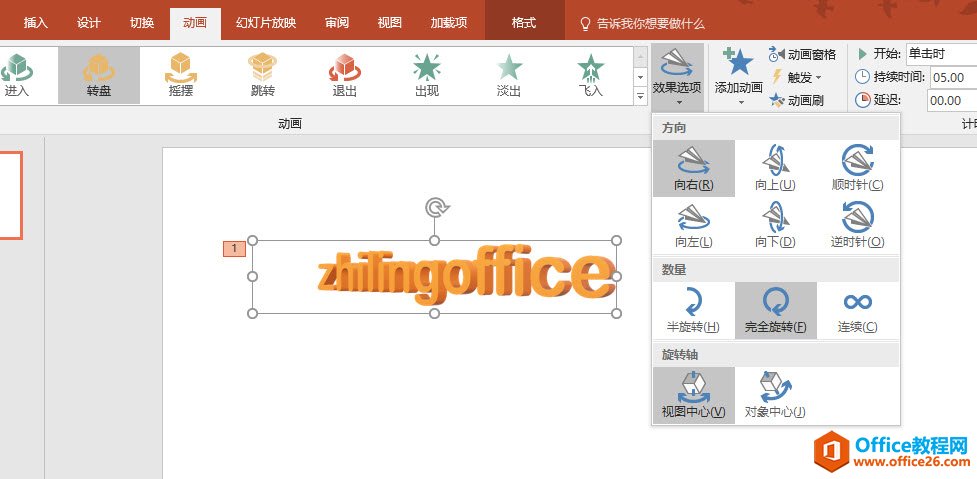Click the rotation handle above the text box
The height and width of the screenshot is (479, 977).
pos(435,207)
